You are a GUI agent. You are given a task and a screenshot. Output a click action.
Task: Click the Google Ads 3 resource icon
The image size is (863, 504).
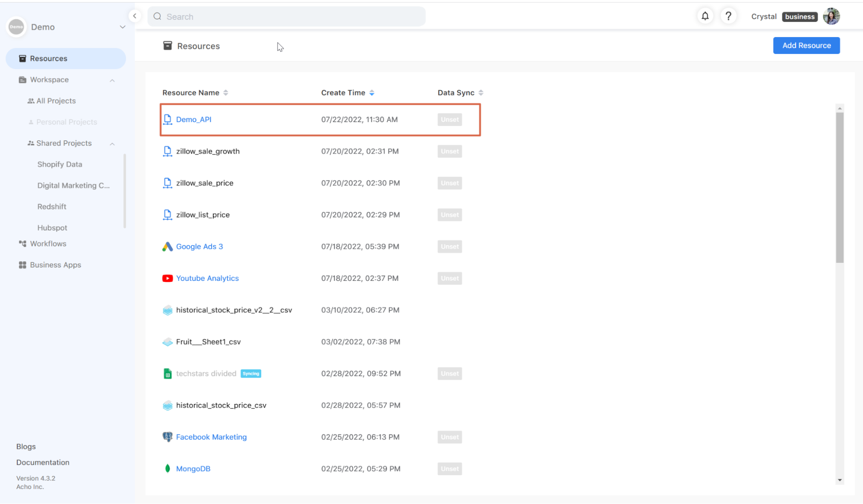click(168, 246)
